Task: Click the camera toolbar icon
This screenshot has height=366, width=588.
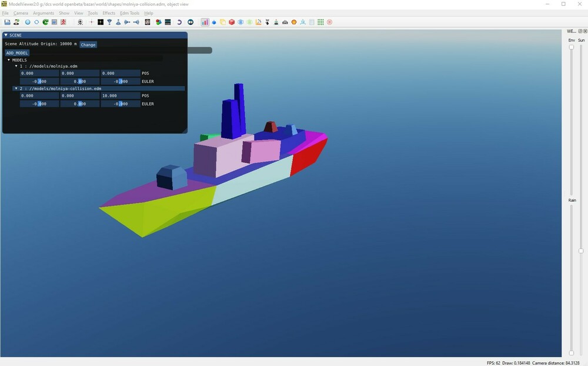Action: point(81,22)
